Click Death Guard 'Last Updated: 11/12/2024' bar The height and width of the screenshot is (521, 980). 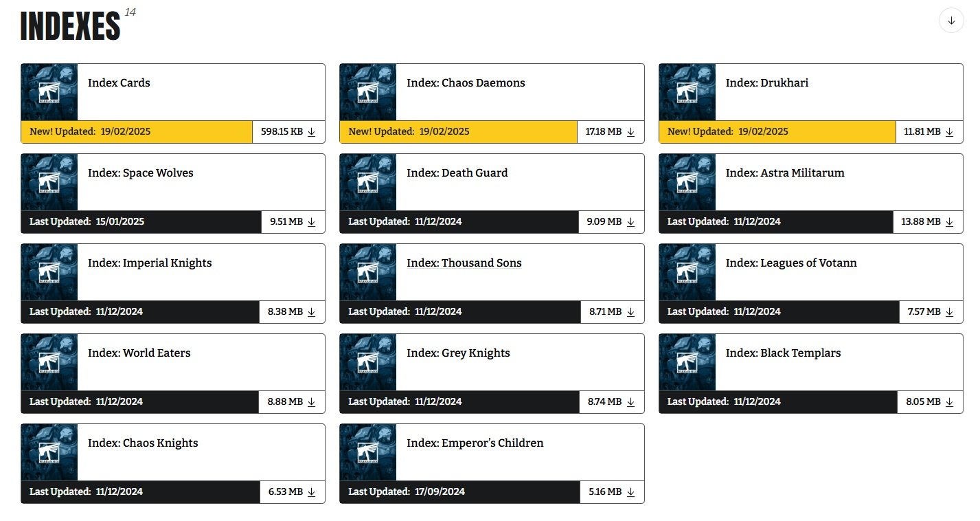[x=460, y=222]
